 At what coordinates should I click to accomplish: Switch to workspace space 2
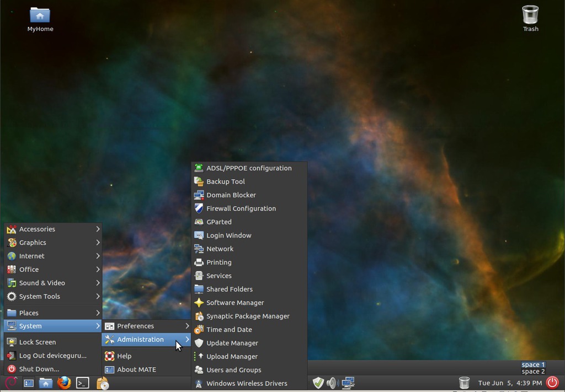(x=534, y=372)
